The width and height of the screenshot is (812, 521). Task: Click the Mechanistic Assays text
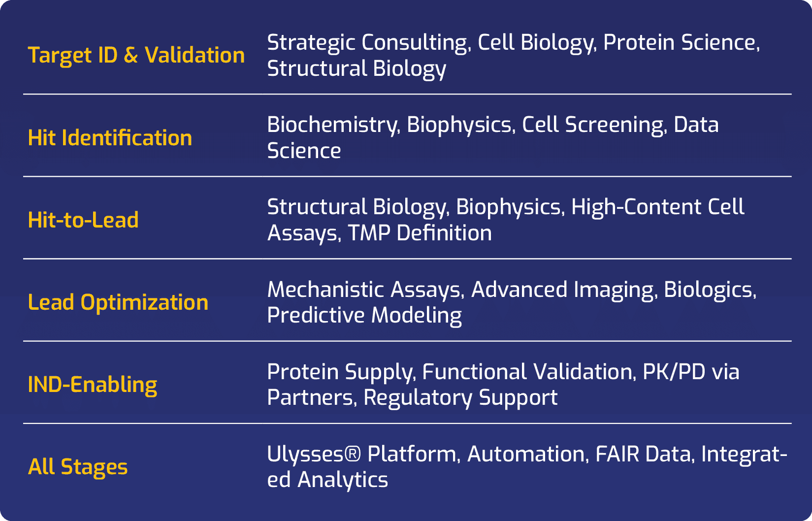tap(364, 290)
